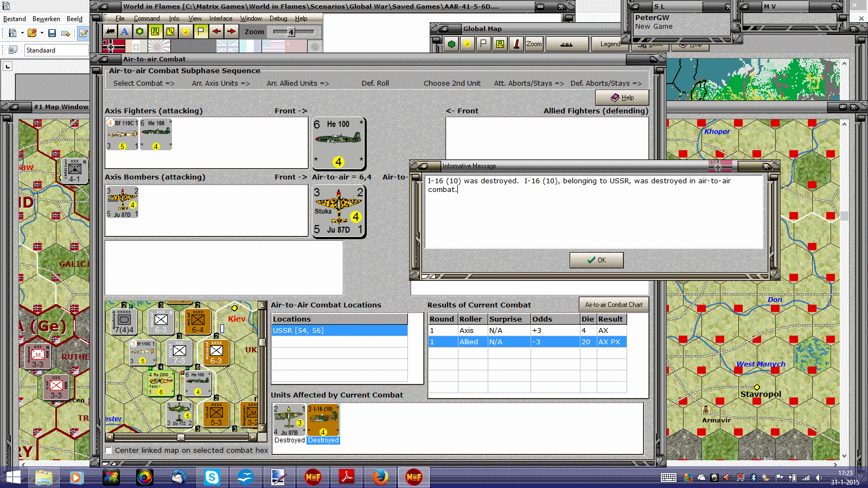Image resolution: width=868 pixels, height=488 pixels.
Task: Click horizontal scrollbar of the mini combat map
Action: point(181,437)
